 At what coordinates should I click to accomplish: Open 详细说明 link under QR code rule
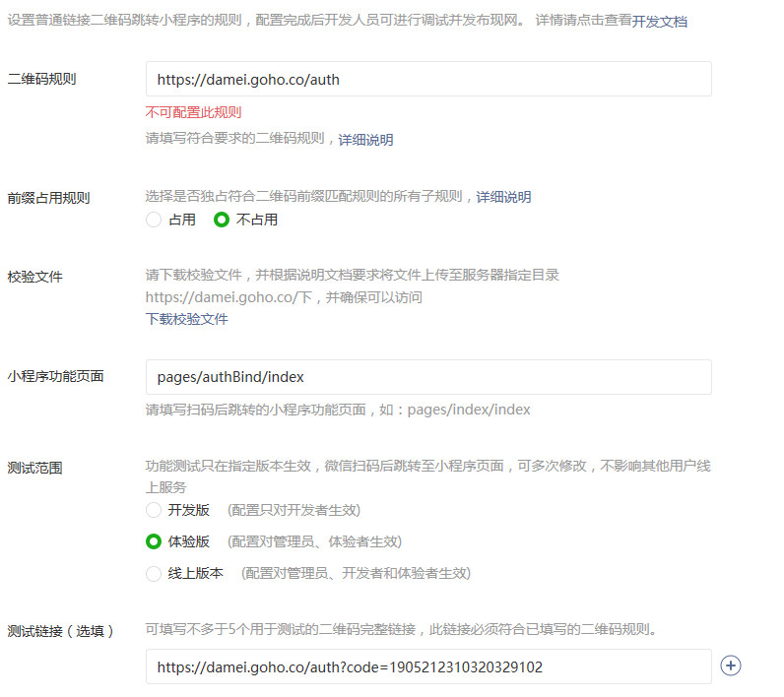(365, 140)
